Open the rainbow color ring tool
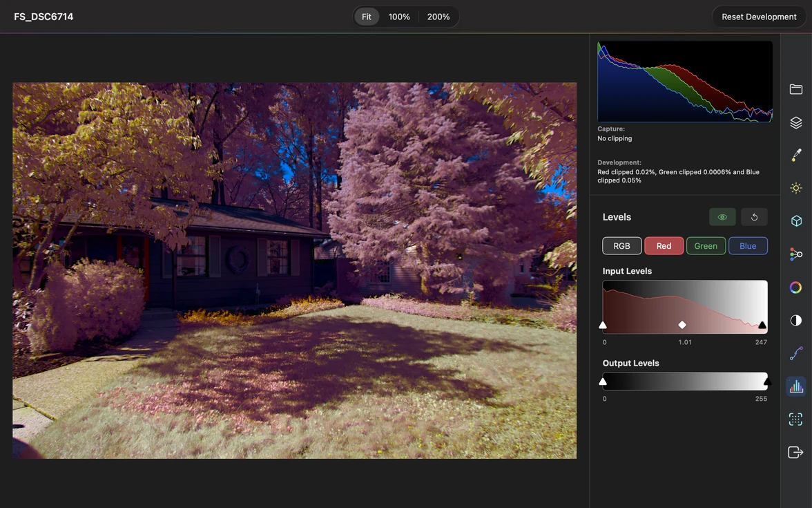Screen dimensions: 812x508 coord(796,288)
